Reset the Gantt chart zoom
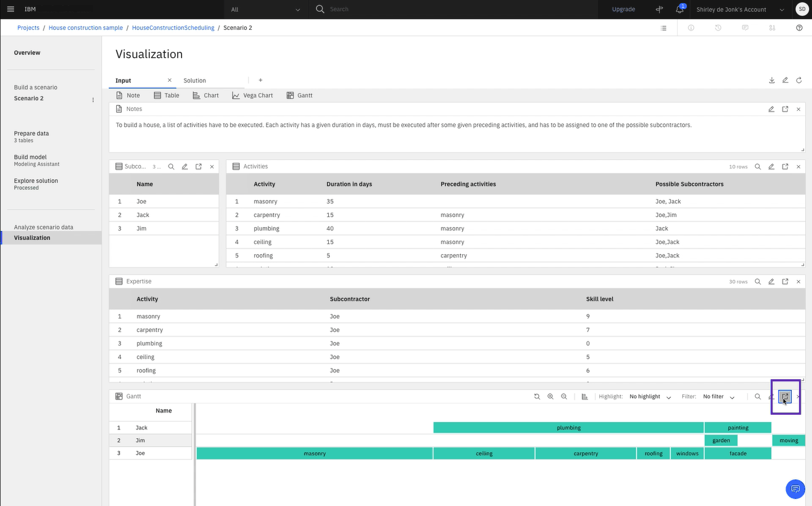Image resolution: width=812 pixels, height=506 pixels. click(537, 397)
